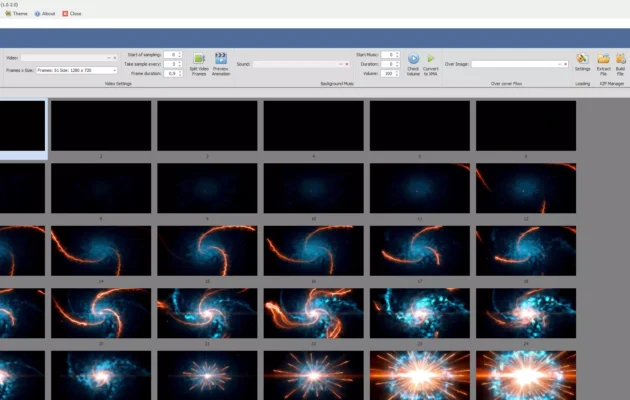
Task: Click the Over Image path field
Action: point(514,64)
